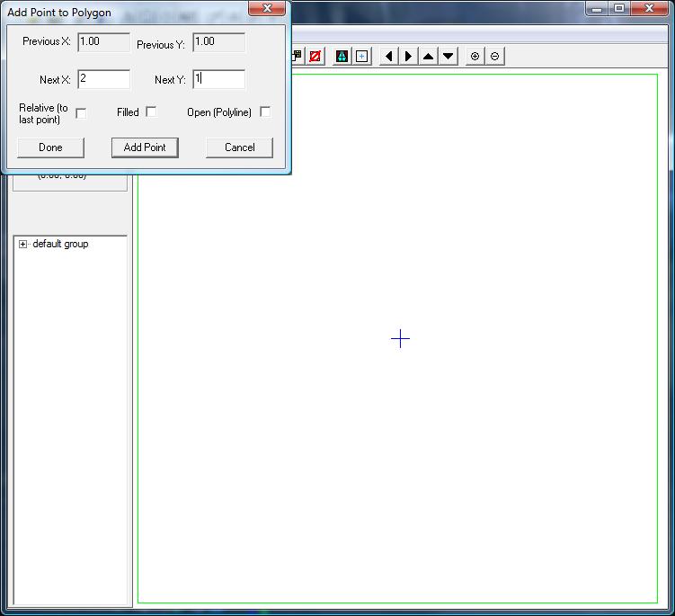Pan view left with left arrow
Image resolution: width=675 pixels, height=616 pixels.
tap(388, 56)
